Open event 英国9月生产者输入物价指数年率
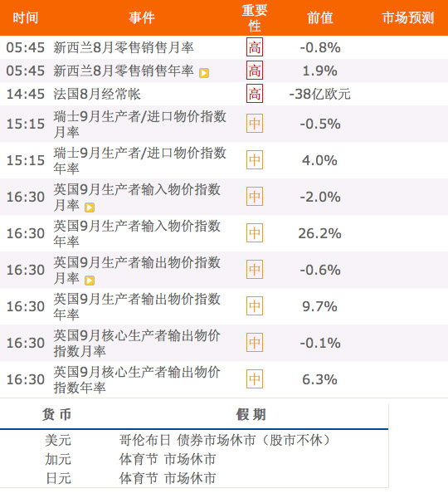This screenshot has height=498, width=448. pyautogui.click(x=137, y=233)
